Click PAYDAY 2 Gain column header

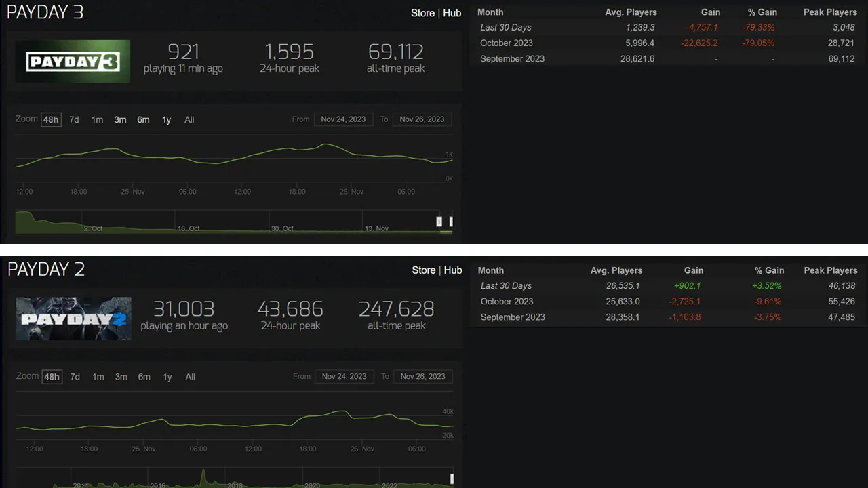click(x=694, y=270)
